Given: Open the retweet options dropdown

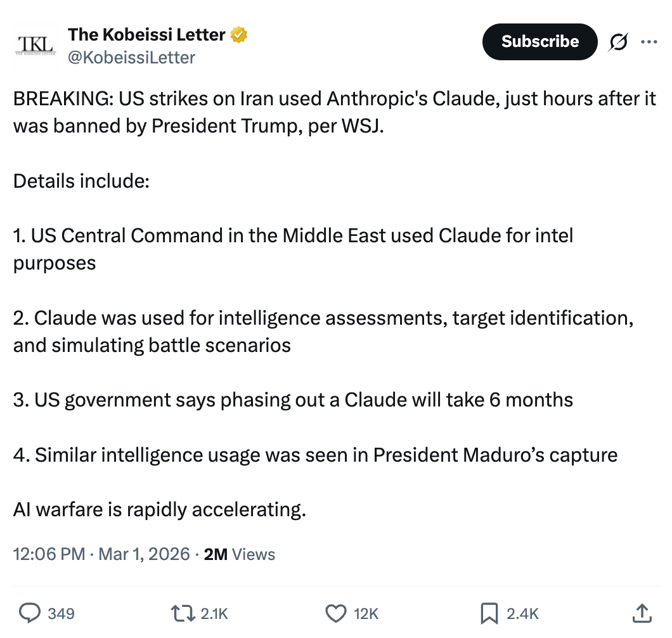Looking at the screenshot, I should click(x=183, y=613).
